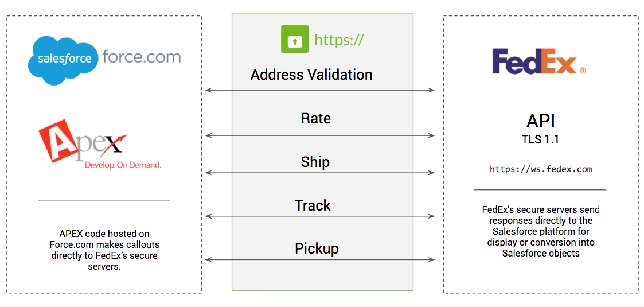Viewport: 644px width, 307px height.
Task: Click the green padlock icon
Action: [295, 39]
